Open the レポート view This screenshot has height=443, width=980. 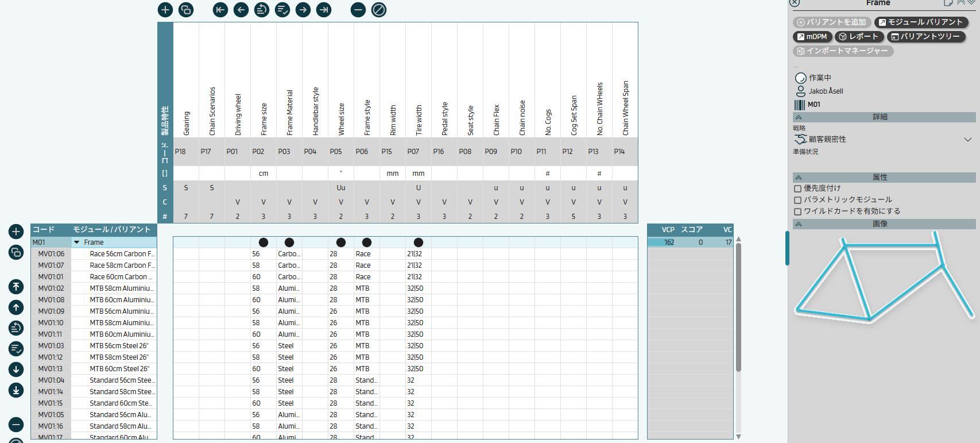(x=858, y=37)
